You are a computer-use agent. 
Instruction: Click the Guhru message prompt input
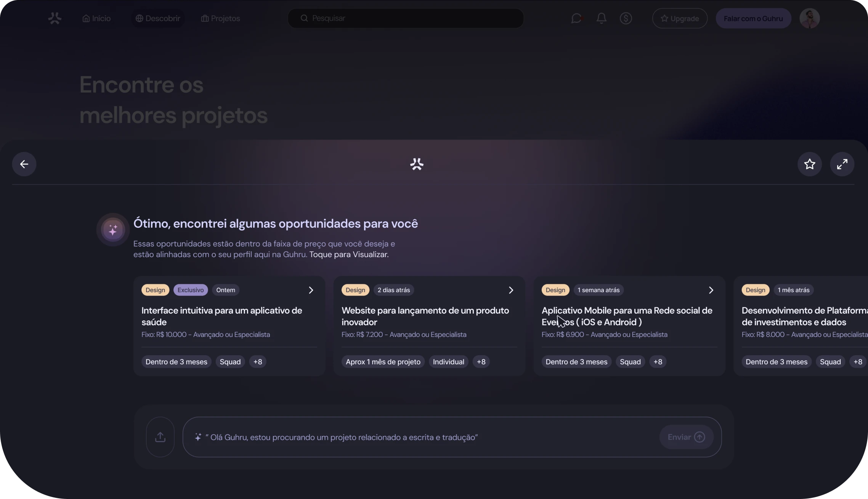point(419,437)
